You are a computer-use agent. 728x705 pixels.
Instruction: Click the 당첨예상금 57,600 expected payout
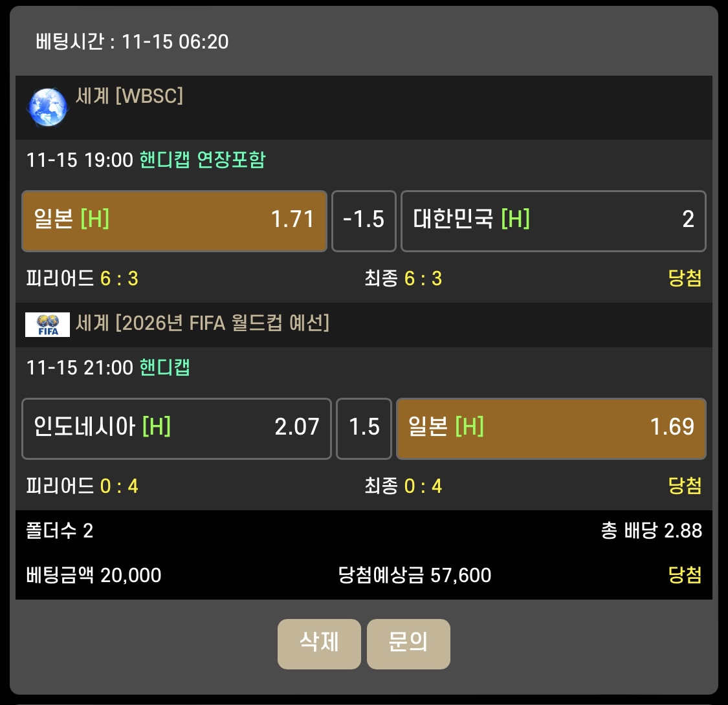[x=415, y=575]
